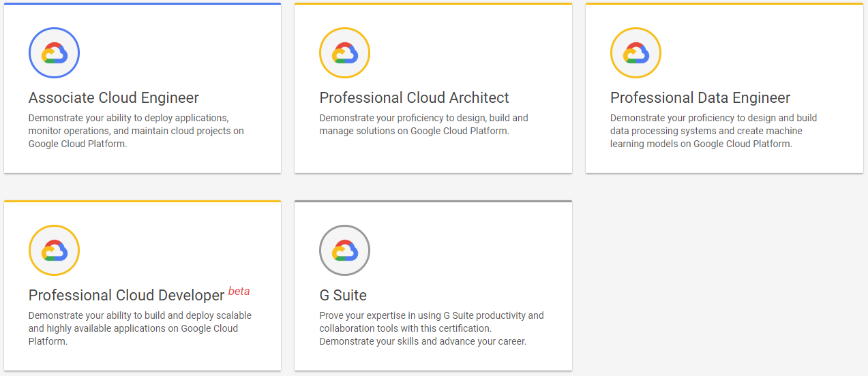Image resolution: width=868 pixels, height=376 pixels.
Task: Select the Professional Data Engineer heading
Action: pyautogui.click(x=700, y=97)
